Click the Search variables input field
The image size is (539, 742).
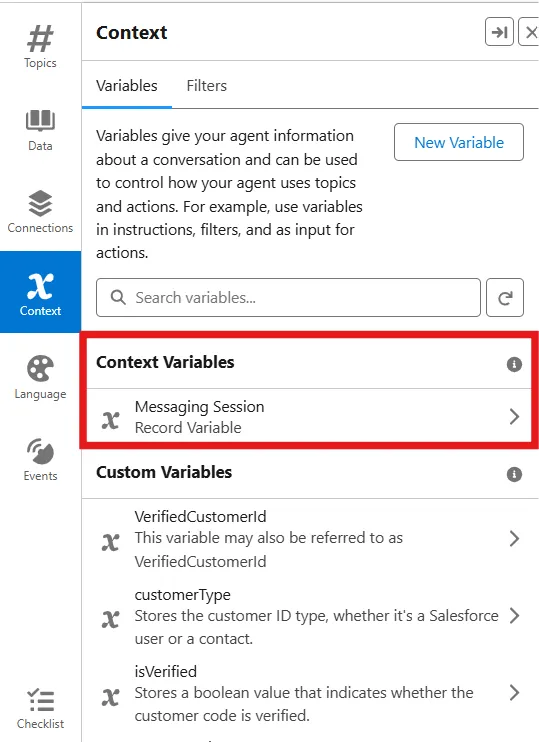(x=288, y=298)
